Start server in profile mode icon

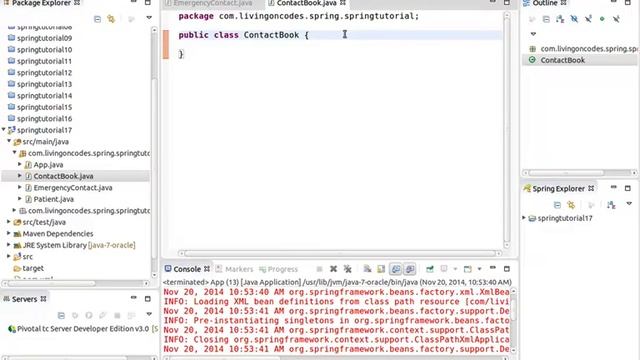coord(103,316)
